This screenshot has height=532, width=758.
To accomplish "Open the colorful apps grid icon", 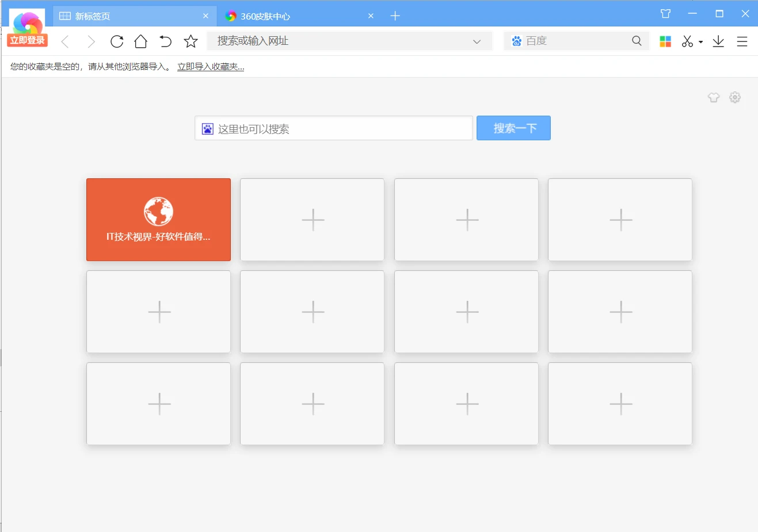I will [665, 41].
